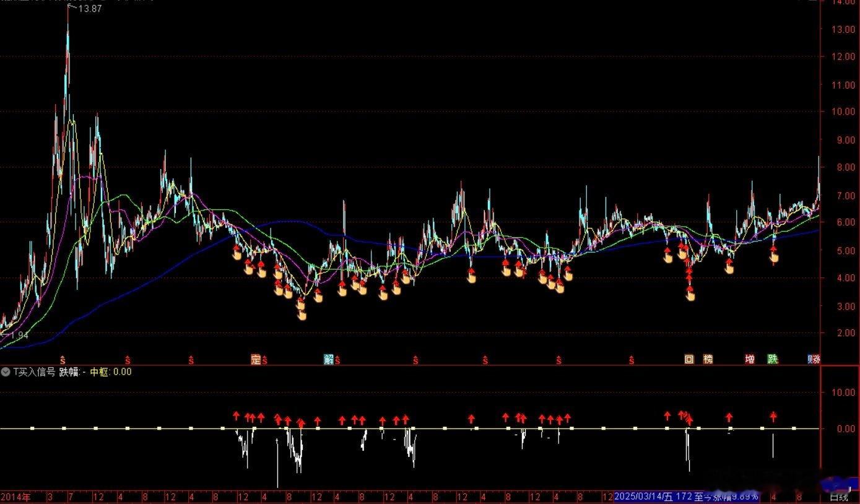Click the 定 event marker icon

(x=256, y=359)
